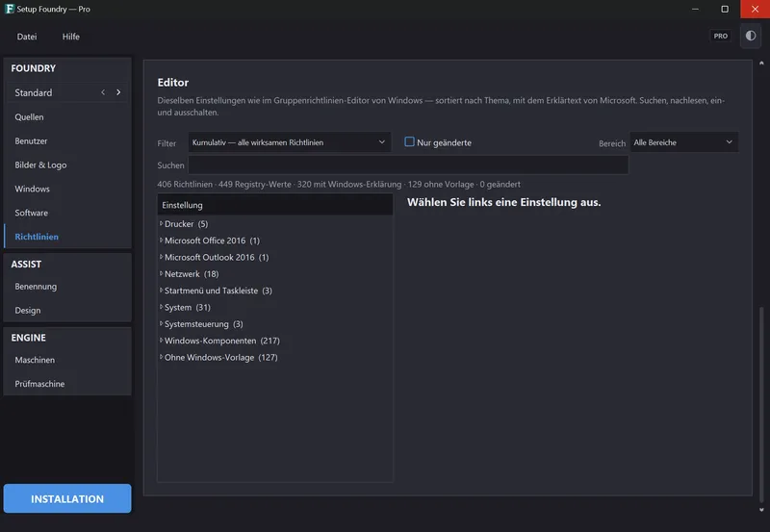Open the Benennung section under Assist

click(x=67, y=286)
